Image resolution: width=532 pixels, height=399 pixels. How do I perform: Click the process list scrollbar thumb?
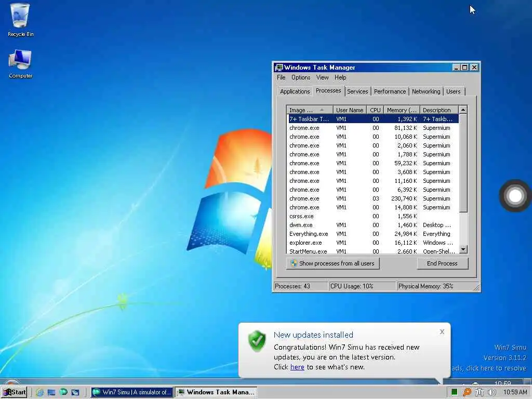463,163
